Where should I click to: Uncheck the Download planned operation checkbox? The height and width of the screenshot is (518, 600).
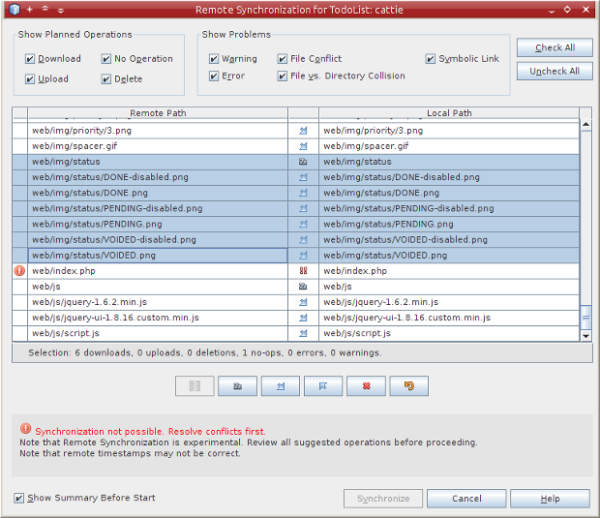tap(30, 59)
